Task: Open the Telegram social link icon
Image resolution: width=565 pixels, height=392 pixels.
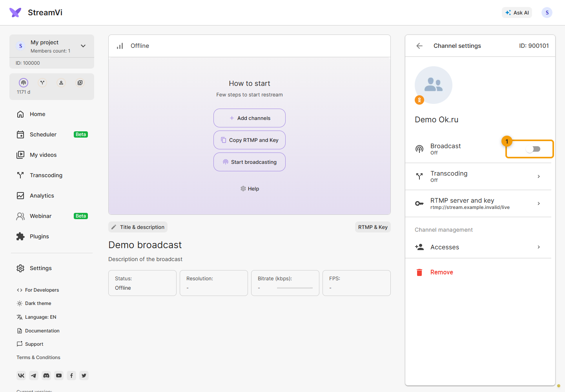Action: pos(34,376)
